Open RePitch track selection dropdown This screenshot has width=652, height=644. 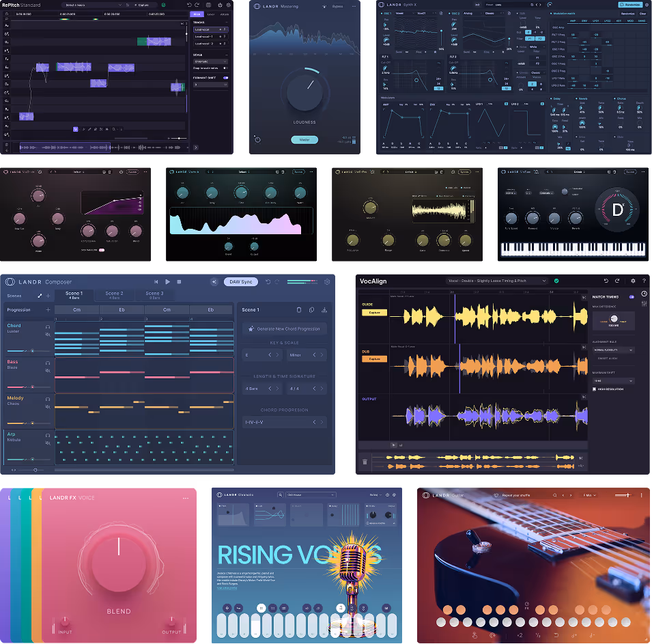coord(92,5)
